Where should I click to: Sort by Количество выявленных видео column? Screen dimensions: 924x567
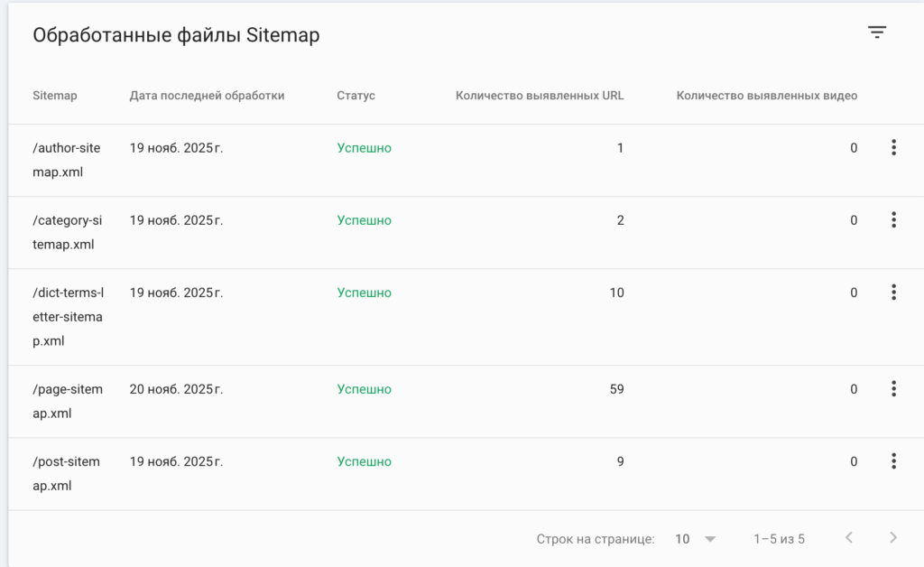[766, 96]
